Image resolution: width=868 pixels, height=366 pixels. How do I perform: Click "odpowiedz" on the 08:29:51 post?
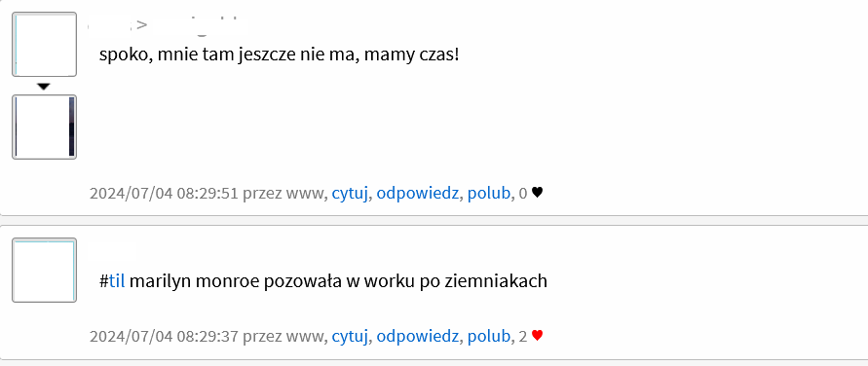click(x=417, y=194)
